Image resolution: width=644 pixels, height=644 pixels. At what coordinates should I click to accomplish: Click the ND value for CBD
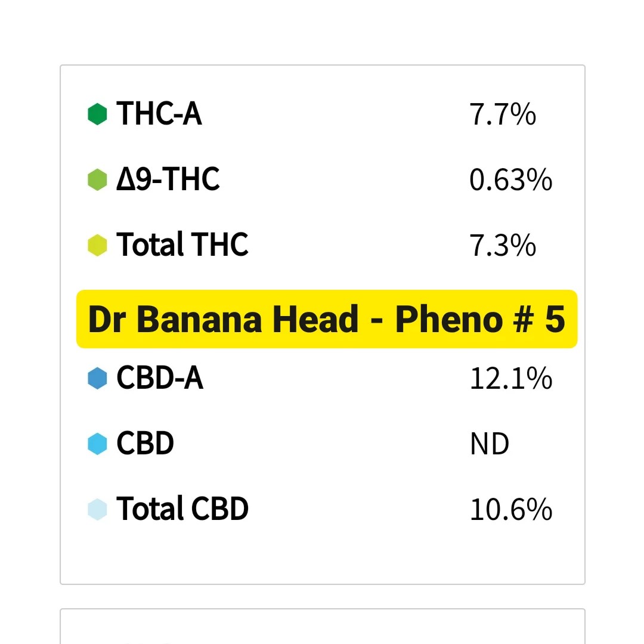click(490, 445)
